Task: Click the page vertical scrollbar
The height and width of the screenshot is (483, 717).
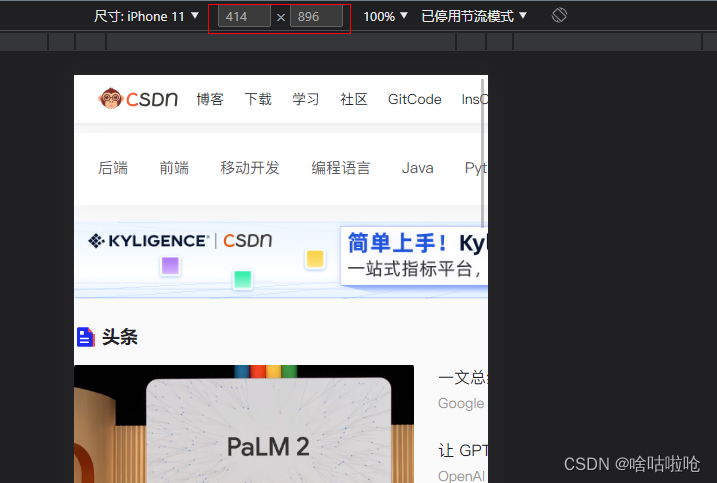Action: point(482,153)
